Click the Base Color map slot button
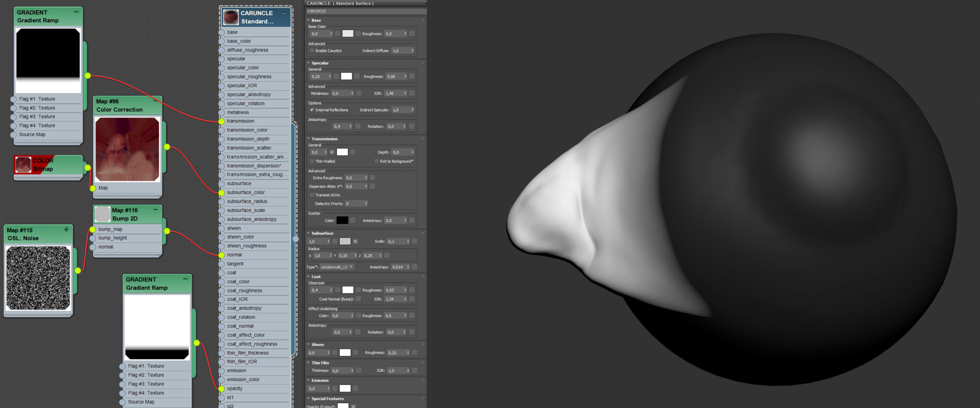The height and width of the screenshot is (408, 980). click(x=358, y=34)
